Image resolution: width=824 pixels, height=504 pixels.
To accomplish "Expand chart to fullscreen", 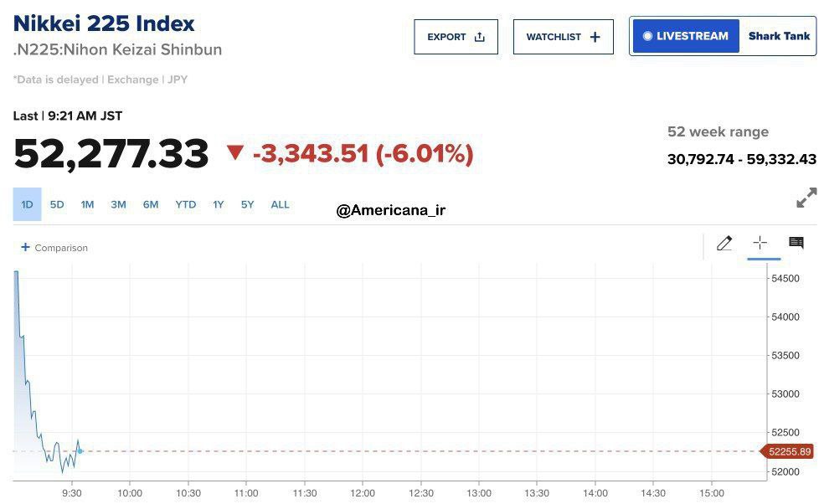I will (x=806, y=198).
